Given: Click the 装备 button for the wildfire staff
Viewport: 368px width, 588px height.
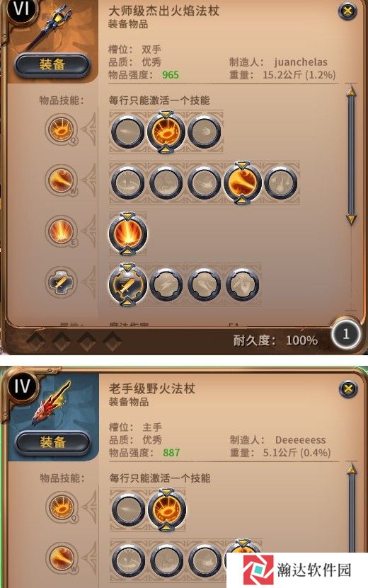Looking at the screenshot, I should point(52,442).
